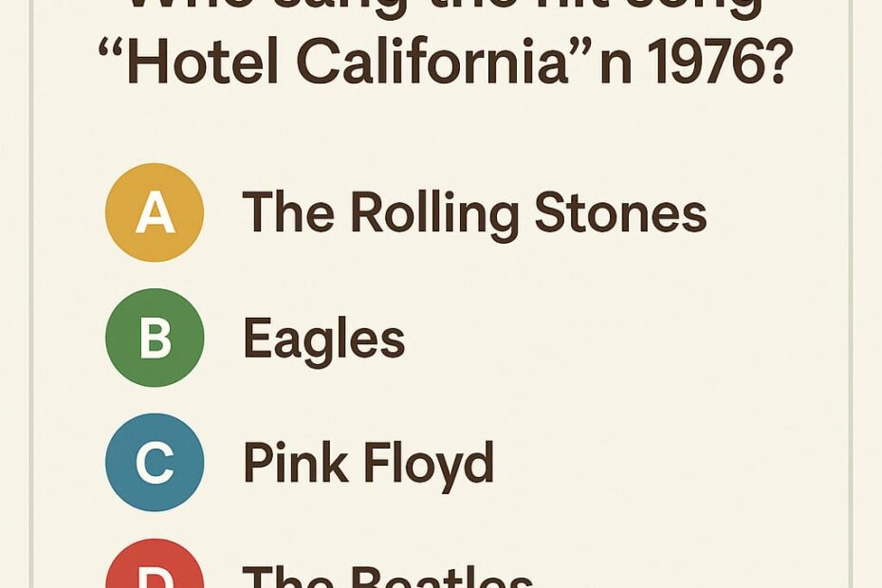The width and height of the screenshot is (882, 588).
Task: Click the answer text The Rolling Stones
Action: pos(474,212)
